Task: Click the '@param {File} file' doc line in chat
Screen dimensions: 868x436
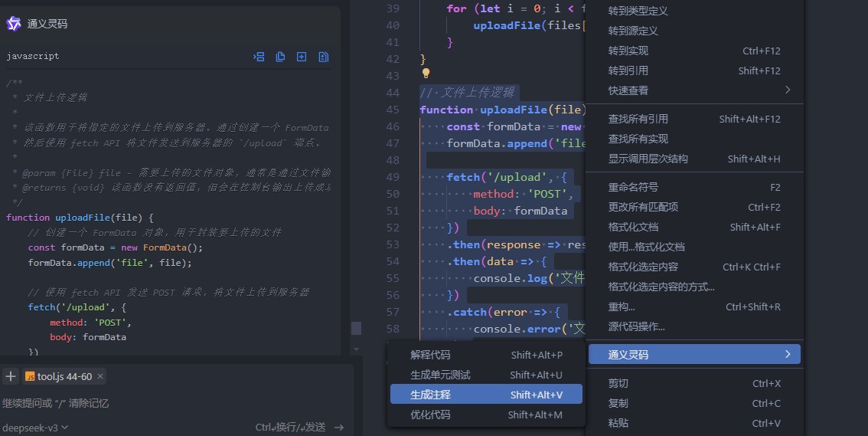Action: click(171, 173)
